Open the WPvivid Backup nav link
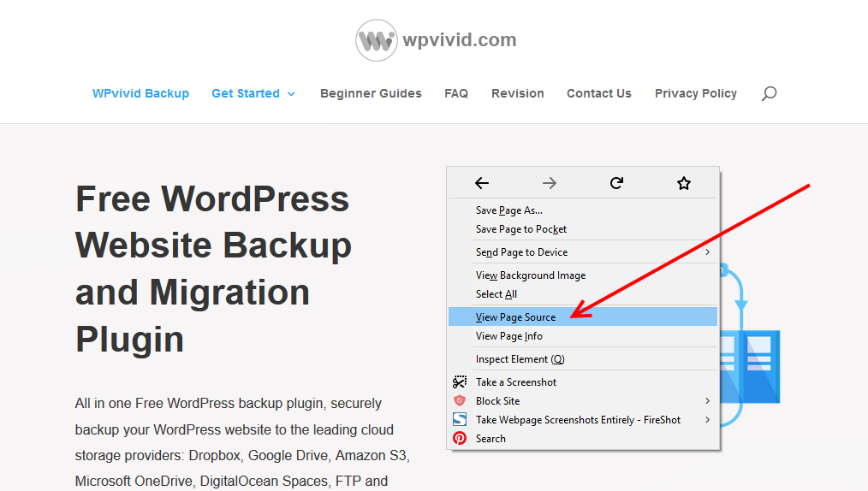The width and height of the screenshot is (868, 491). pyautogui.click(x=140, y=93)
